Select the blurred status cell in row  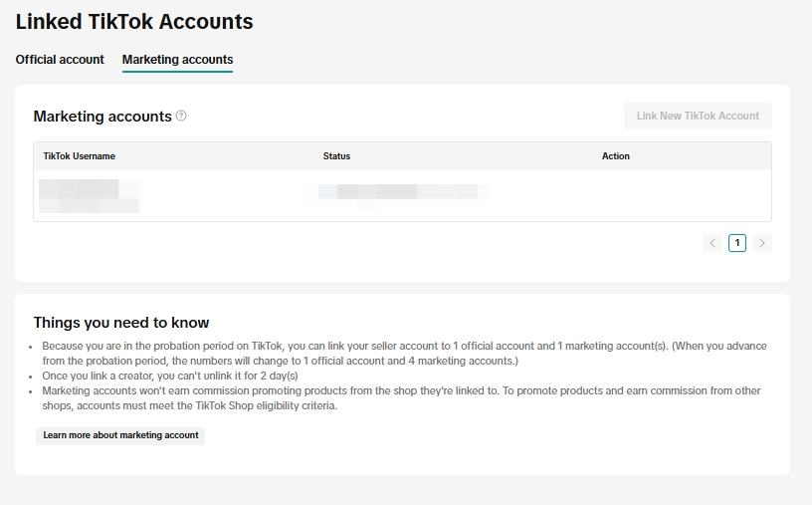coord(403,191)
